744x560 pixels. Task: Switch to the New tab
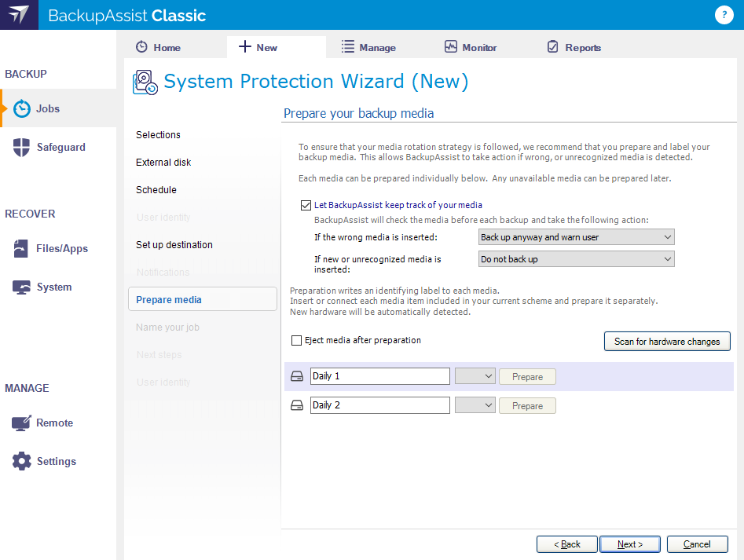[x=277, y=47]
